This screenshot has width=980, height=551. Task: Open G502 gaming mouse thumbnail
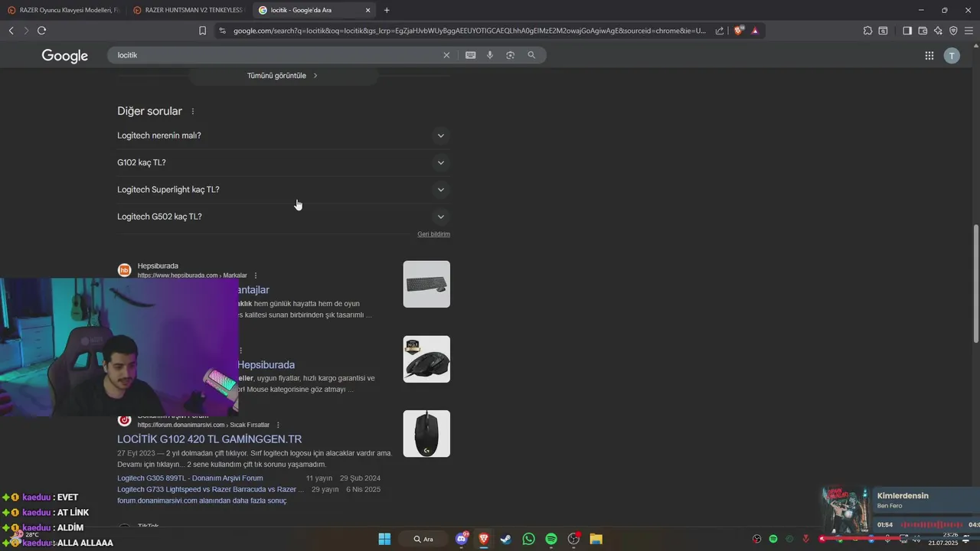(x=426, y=359)
